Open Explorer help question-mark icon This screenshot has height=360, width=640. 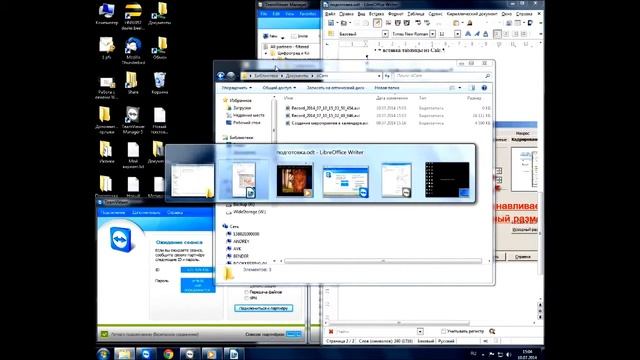click(x=484, y=88)
